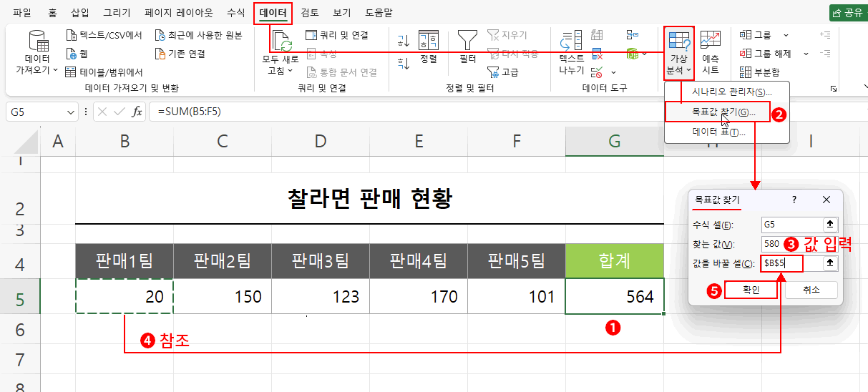The image size is (868, 392).
Task: Click 테이블/범위에서 import option
Action: [x=104, y=72]
